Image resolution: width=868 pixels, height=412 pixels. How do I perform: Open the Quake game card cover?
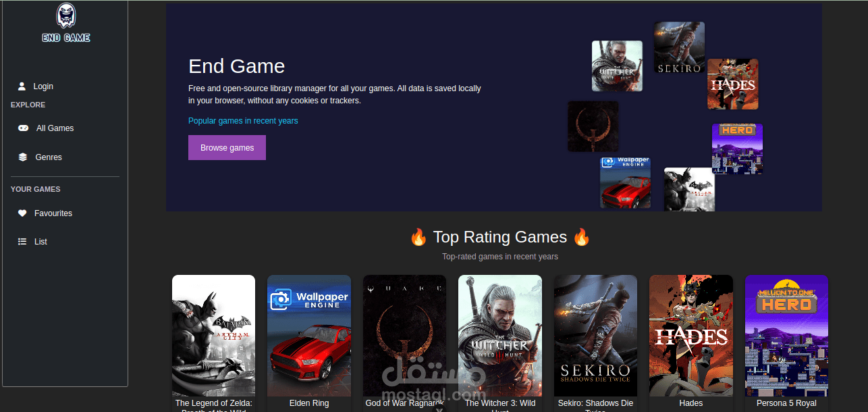[x=404, y=336]
